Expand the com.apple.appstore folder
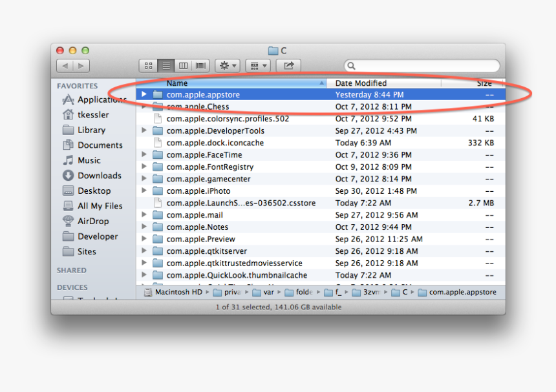This screenshot has height=392, width=556. (x=144, y=94)
